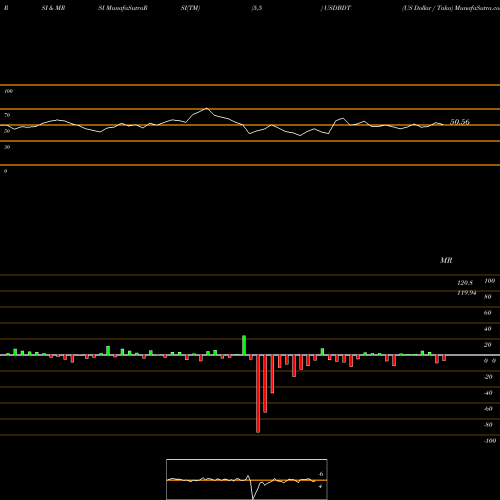Click the longest red bar in the MR histogram
500x500 pixels.
[x=258, y=394]
